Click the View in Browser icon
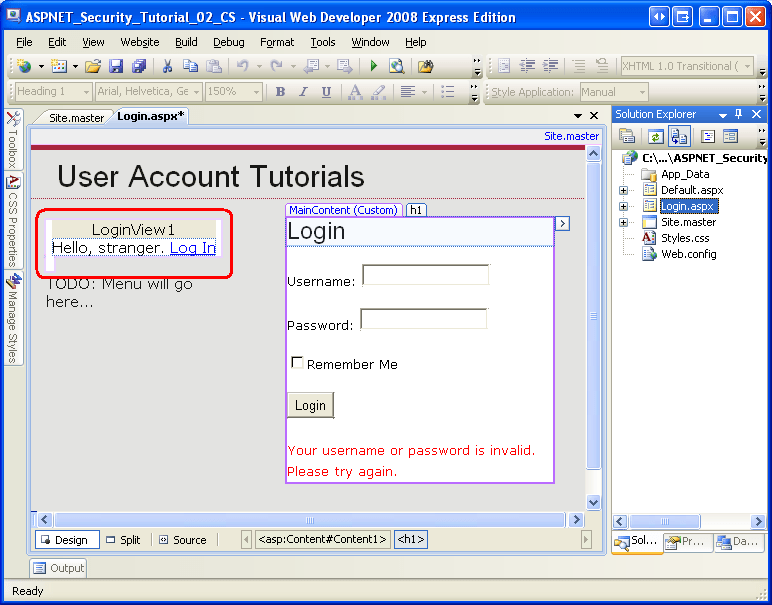The image size is (772, 605). pyautogui.click(x=396, y=66)
